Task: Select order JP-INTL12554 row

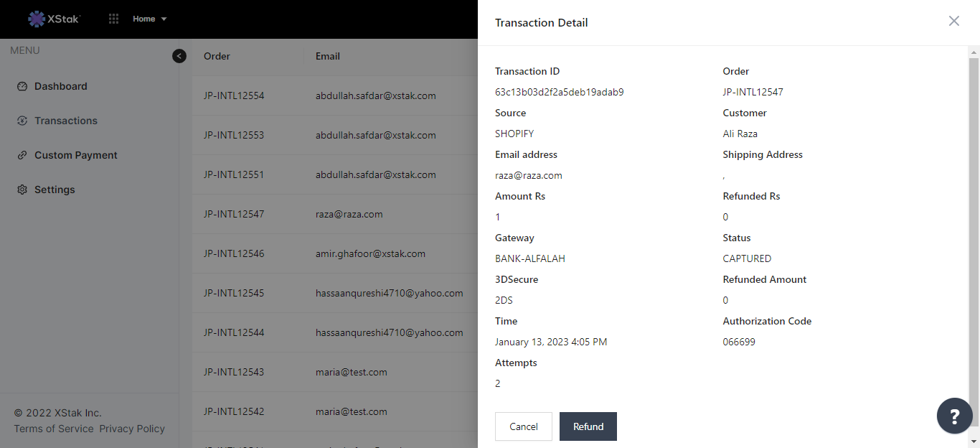Action: (234, 95)
